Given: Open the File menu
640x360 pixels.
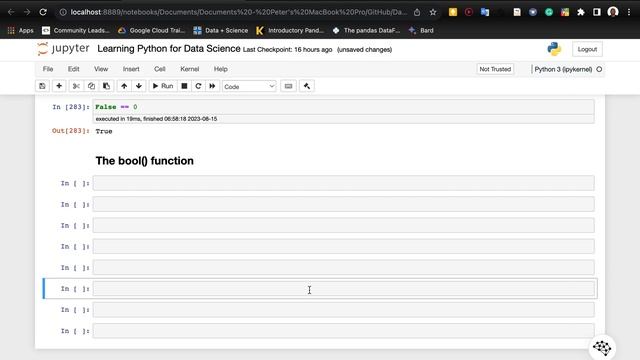Looking at the screenshot, I should click(48, 69).
